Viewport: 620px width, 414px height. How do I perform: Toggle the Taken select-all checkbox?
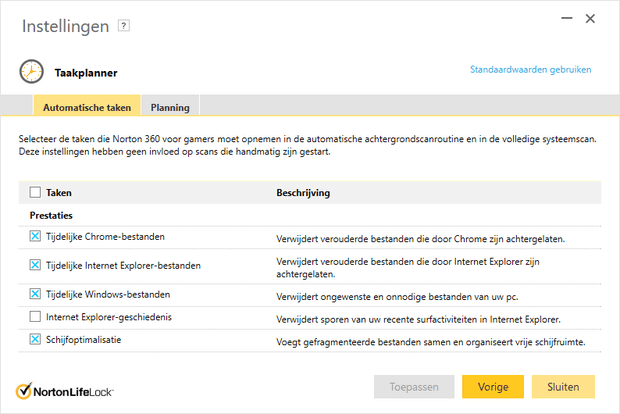35,193
